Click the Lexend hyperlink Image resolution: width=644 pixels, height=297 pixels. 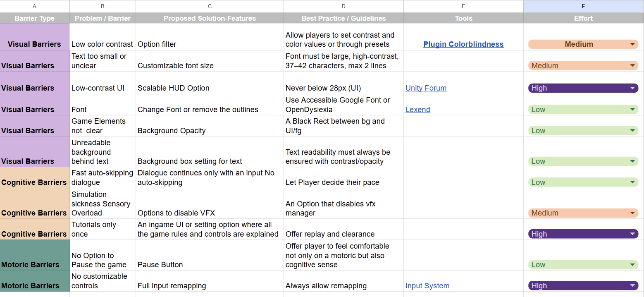point(417,110)
